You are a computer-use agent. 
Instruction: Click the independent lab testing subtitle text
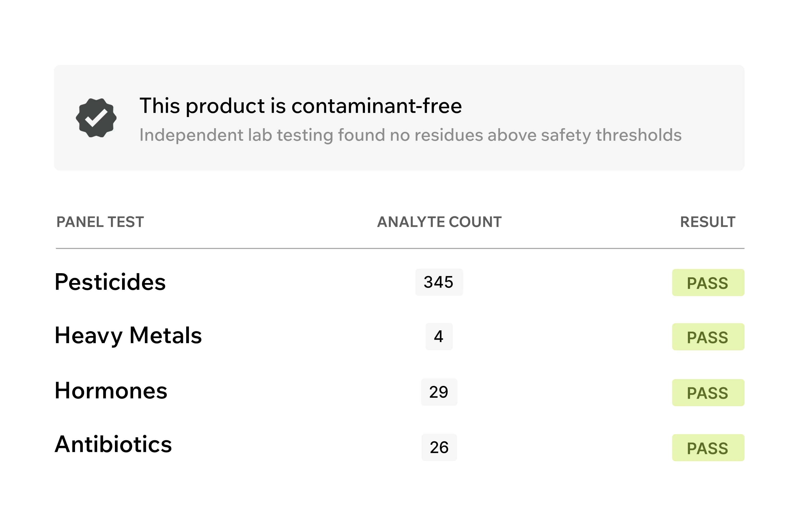(x=410, y=135)
